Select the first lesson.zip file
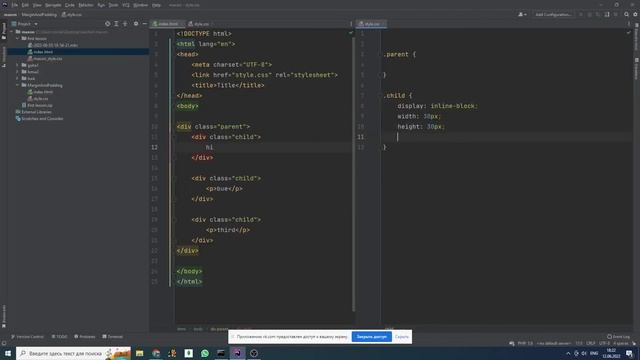Screen dimensions: 640x360 coord(37,105)
